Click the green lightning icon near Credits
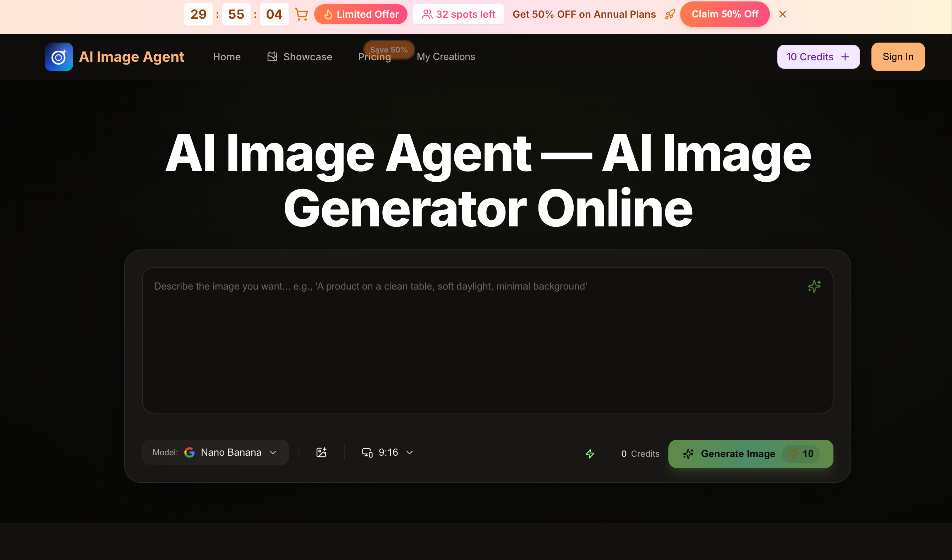 (590, 454)
